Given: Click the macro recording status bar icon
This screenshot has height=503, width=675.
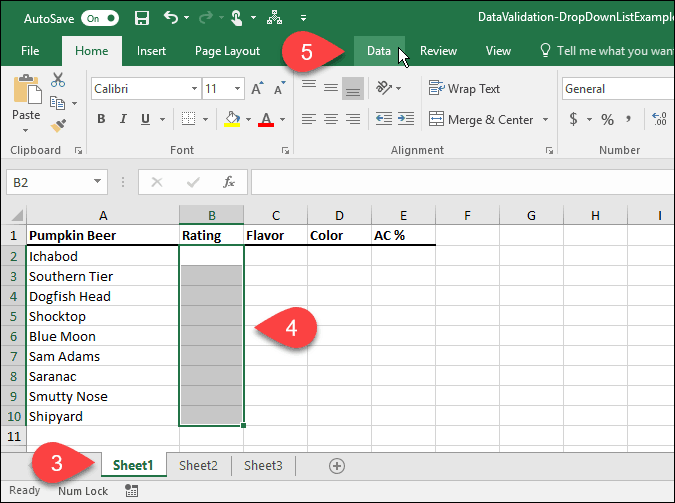Looking at the screenshot, I should point(131,491).
